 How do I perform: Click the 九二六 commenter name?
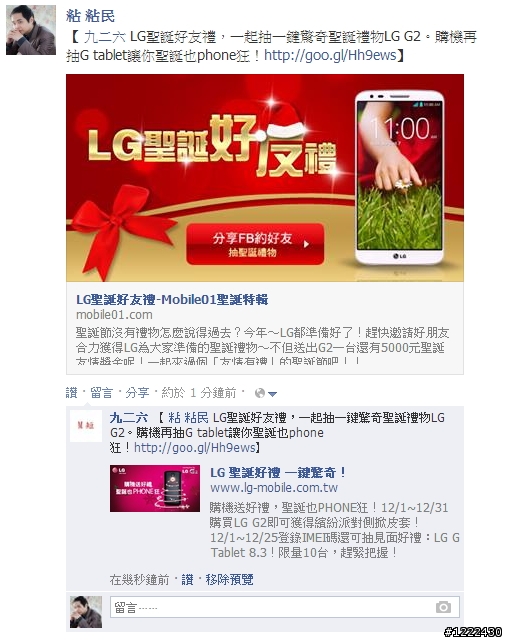click(x=129, y=418)
